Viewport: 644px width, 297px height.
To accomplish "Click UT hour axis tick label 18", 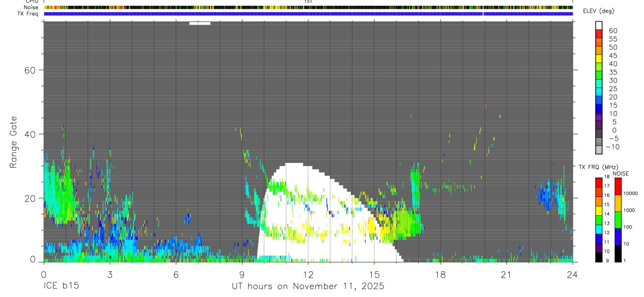I will click(440, 274).
